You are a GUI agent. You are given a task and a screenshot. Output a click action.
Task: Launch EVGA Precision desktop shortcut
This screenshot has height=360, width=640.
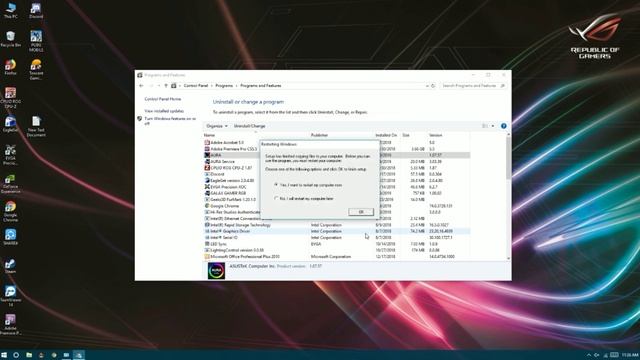(x=11, y=155)
